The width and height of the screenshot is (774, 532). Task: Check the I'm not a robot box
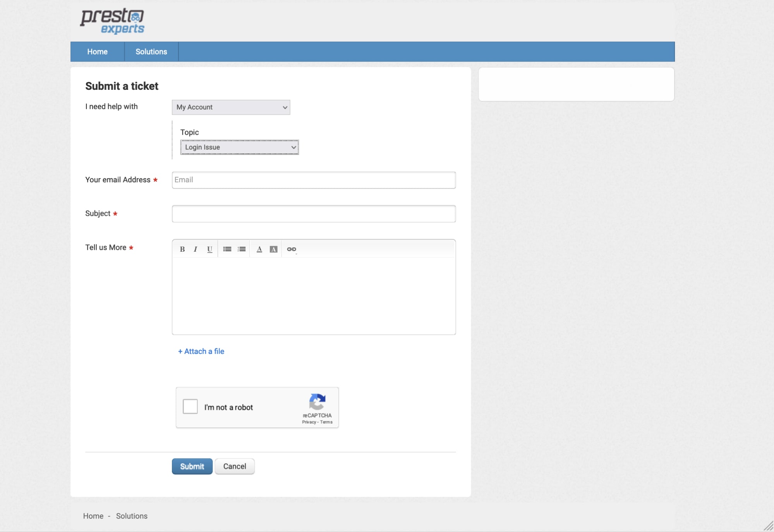190,407
